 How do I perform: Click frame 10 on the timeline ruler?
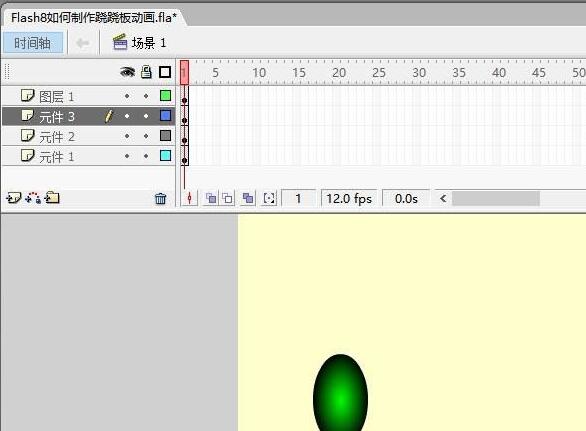(258, 73)
